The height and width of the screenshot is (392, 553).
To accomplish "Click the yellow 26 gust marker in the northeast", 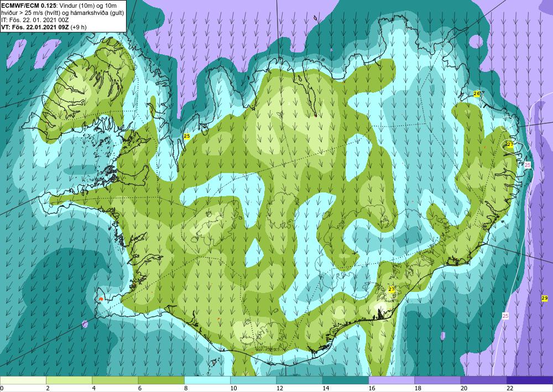I will click(x=477, y=94).
